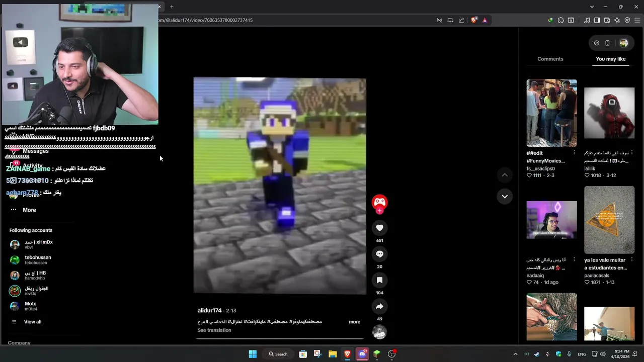
Task: Open File Explorer from the taskbar
Action: 333,354
